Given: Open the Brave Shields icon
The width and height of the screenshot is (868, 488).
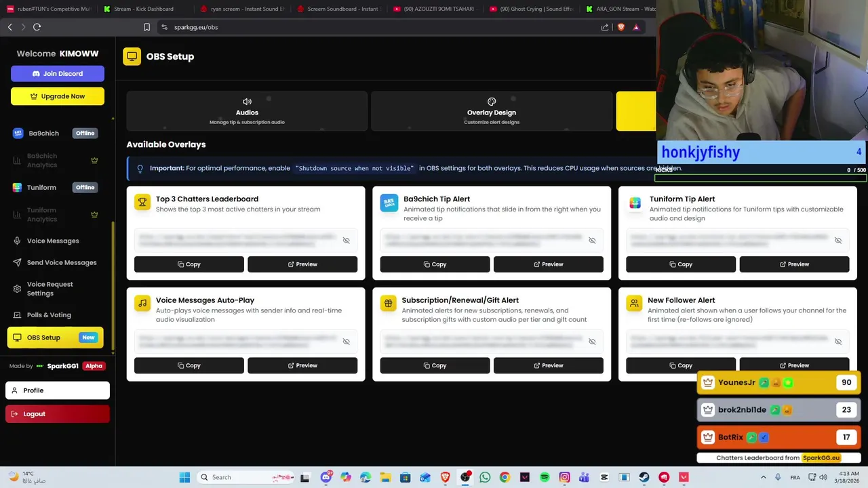Looking at the screenshot, I should (x=620, y=27).
